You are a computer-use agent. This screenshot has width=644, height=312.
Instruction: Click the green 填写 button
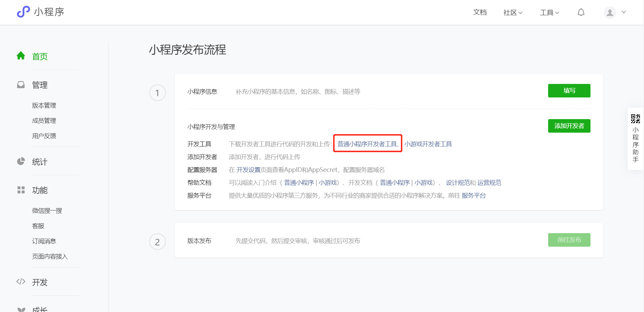[569, 91]
